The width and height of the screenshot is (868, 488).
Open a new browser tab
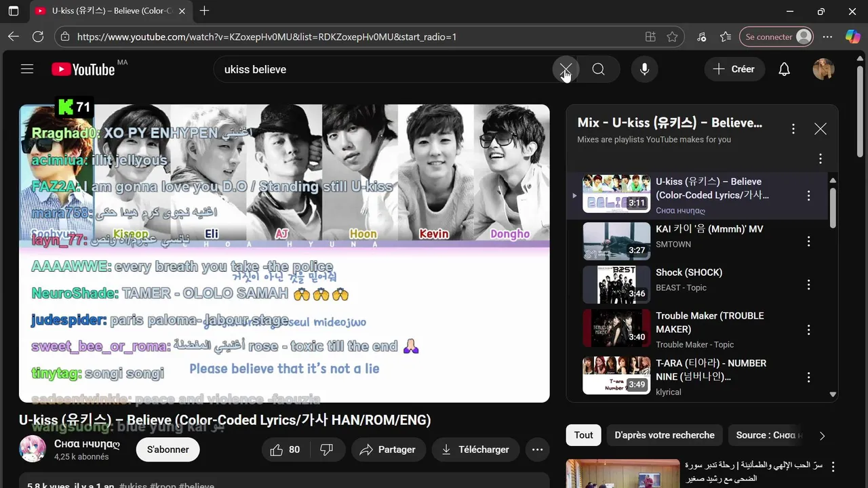[x=204, y=11]
